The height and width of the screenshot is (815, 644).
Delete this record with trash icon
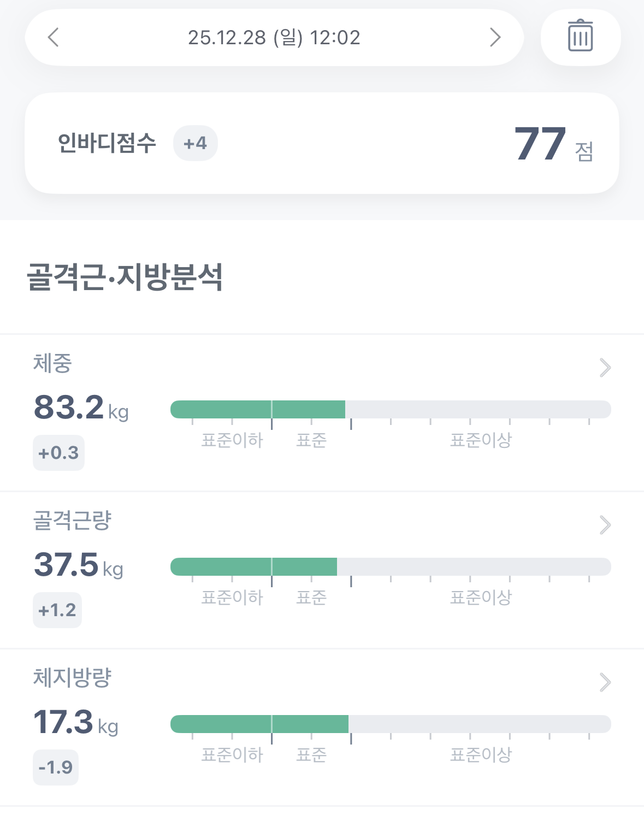click(581, 37)
